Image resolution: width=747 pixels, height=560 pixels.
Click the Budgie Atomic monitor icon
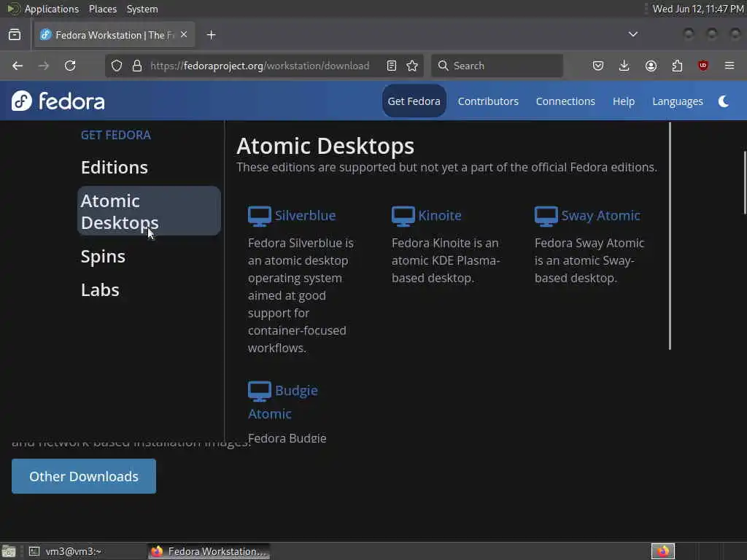click(260, 392)
